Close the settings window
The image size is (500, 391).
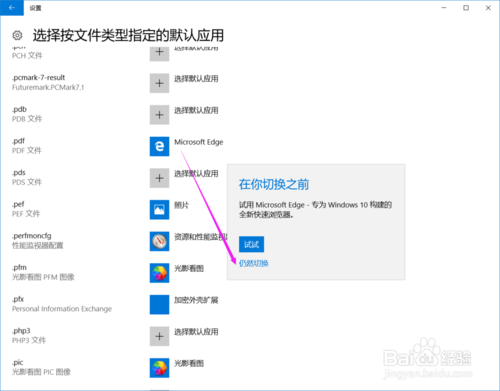pyautogui.click(x=488, y=8)
